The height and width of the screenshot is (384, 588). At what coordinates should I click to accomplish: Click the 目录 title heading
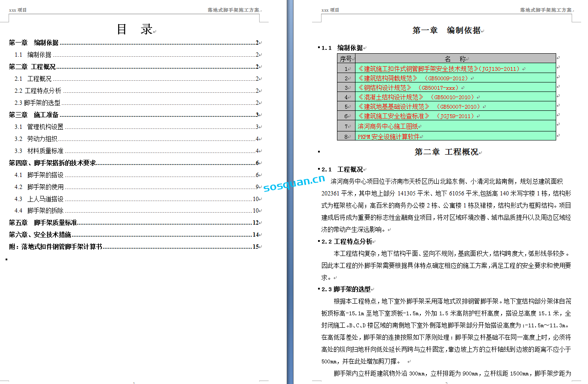(x=135, y=29)
